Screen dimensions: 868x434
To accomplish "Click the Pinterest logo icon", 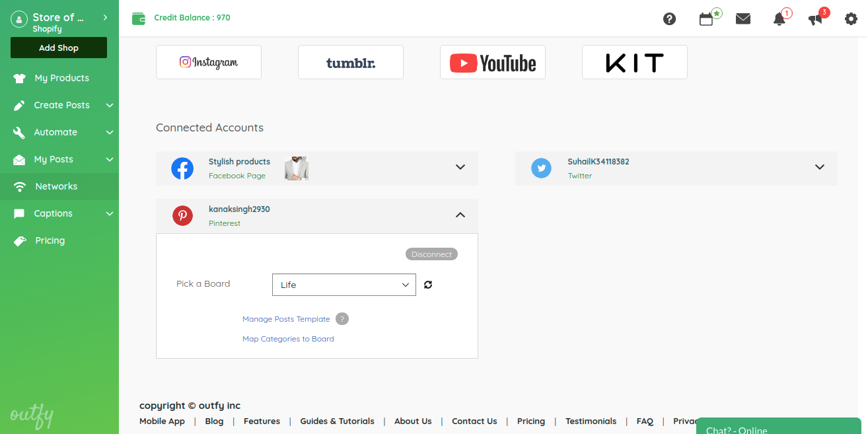I will [182, 216].
